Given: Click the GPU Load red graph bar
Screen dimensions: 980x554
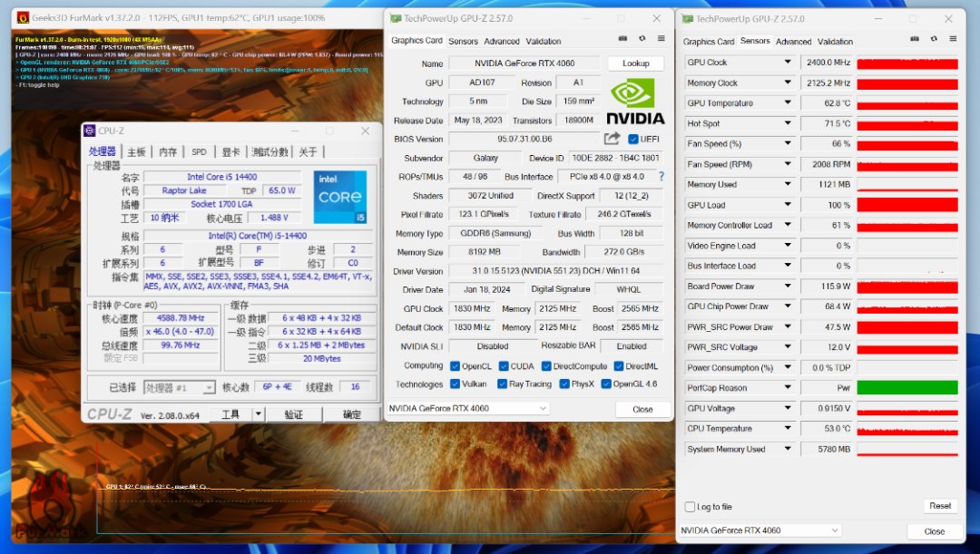Looking at the screenshot, I should coord(906,205).
